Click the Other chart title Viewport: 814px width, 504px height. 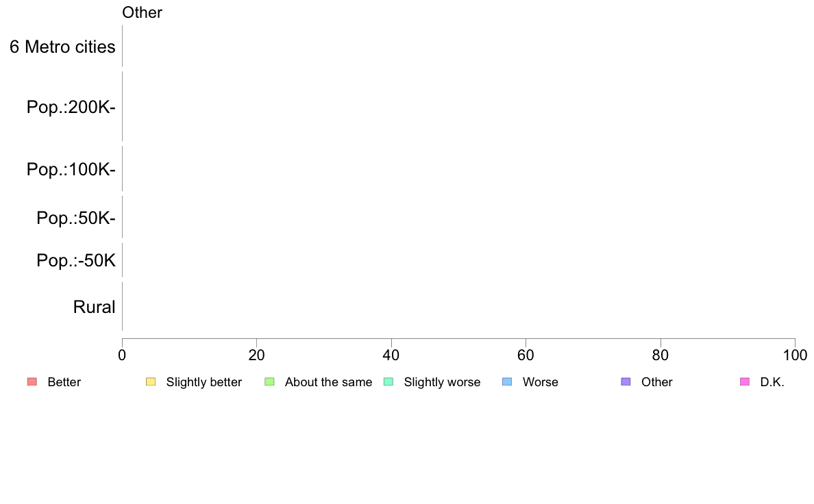(x=142, y=12)
